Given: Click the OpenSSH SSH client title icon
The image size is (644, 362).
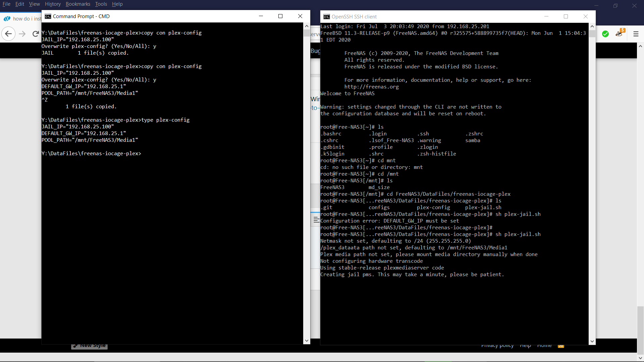Looking at the screenshot, I should tap(326, 17).
